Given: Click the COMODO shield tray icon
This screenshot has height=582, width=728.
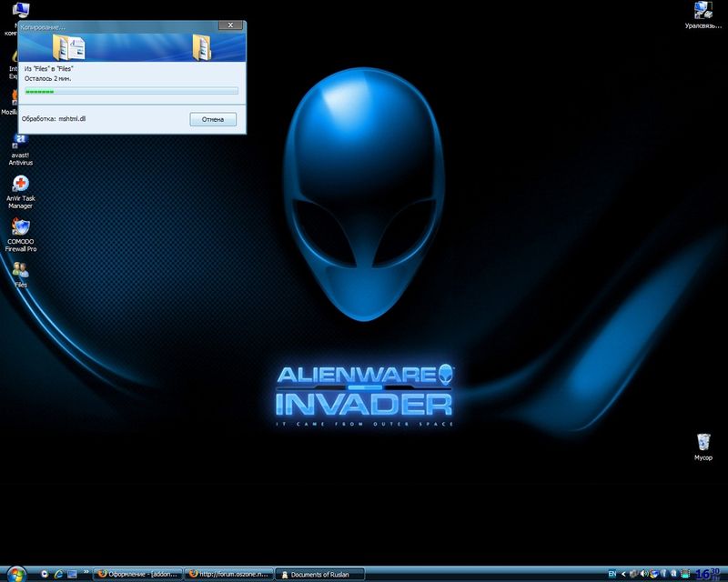Looking at the screenshot, I should [654, 574].
